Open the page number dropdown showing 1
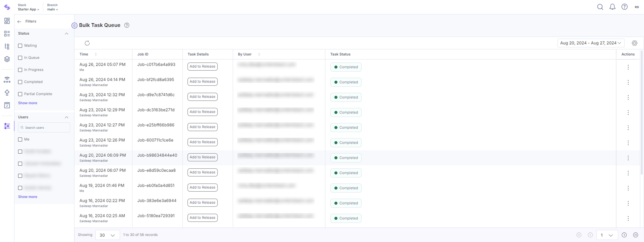Viewport: 644px width, 242px height. tap(607, 235)
